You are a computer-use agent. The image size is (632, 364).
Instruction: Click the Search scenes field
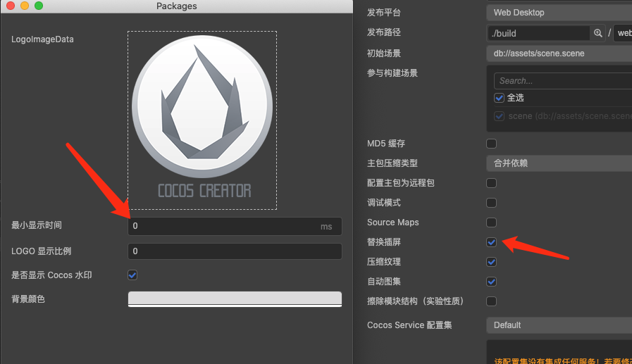[x=563, y=81]
